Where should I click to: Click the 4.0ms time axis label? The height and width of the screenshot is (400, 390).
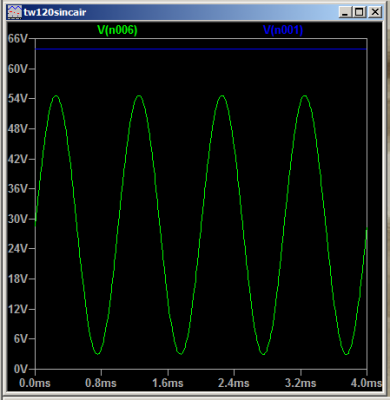[x=366, y=383]
